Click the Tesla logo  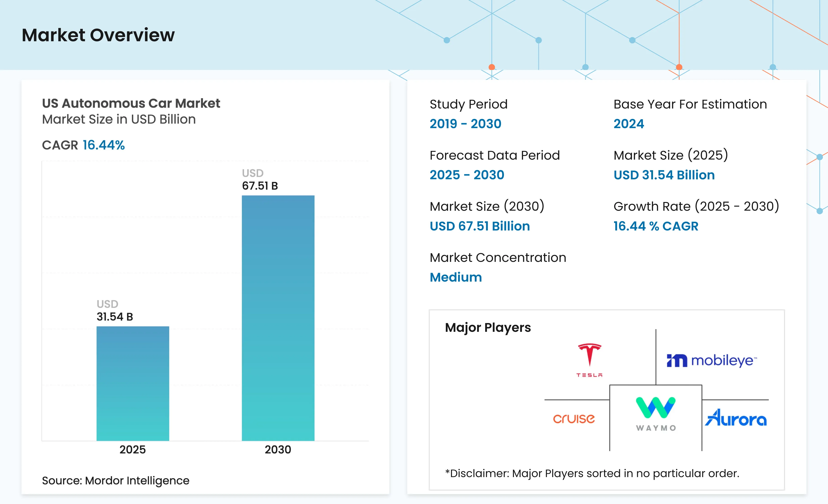coord(589,360)
